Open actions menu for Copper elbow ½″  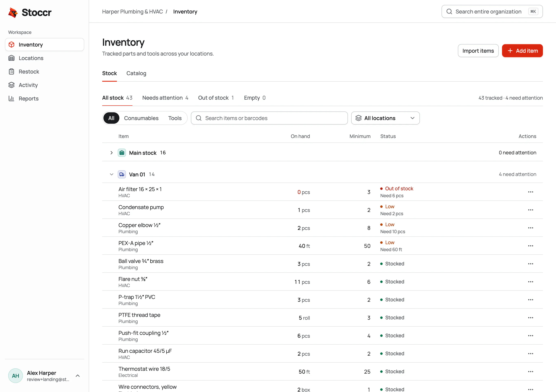[530, 228]
